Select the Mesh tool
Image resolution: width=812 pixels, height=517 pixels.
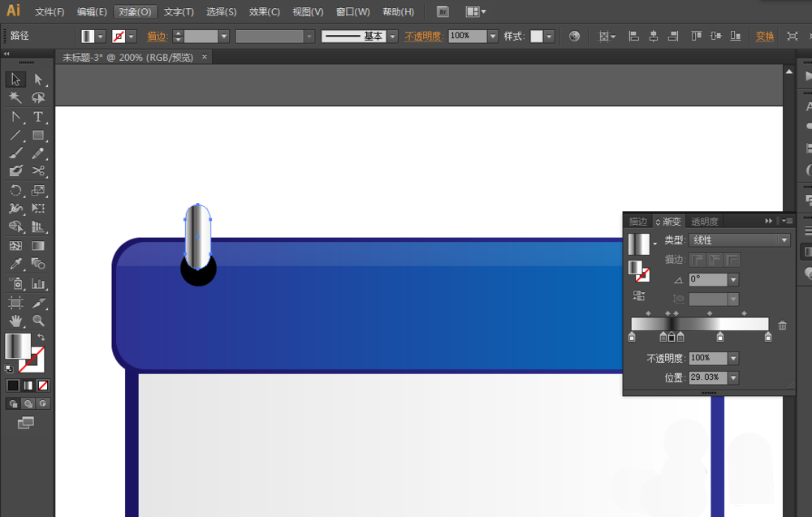[x=15, y=246]
